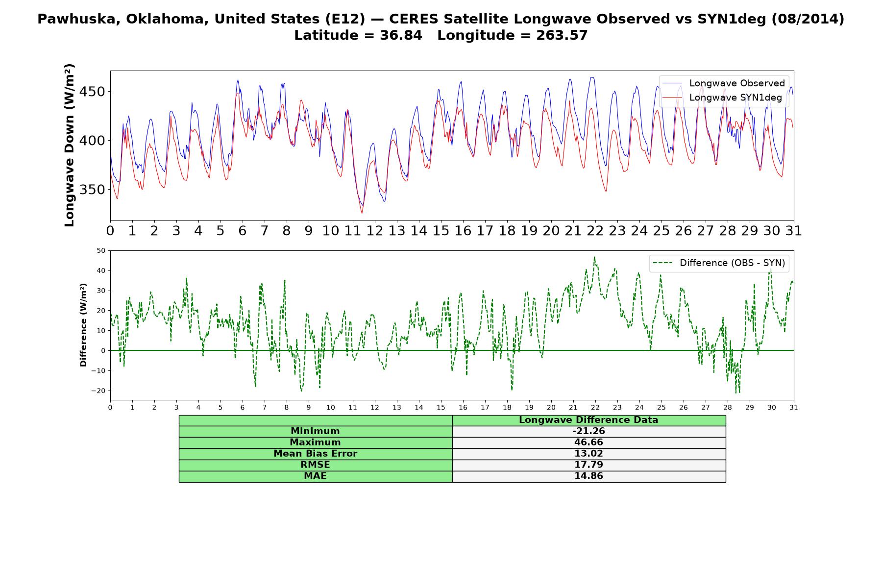The width and height of the screenshot is (882, 588).
Task: Click the plot title mentioning Pawhuska, Oklahoma
Action: click(441, 19)
